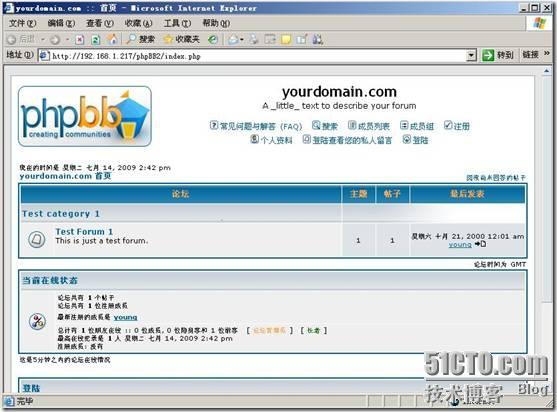Refresh the page using green arrows icon
This screenshot has width=557, height=412.
tap(96, 39)
